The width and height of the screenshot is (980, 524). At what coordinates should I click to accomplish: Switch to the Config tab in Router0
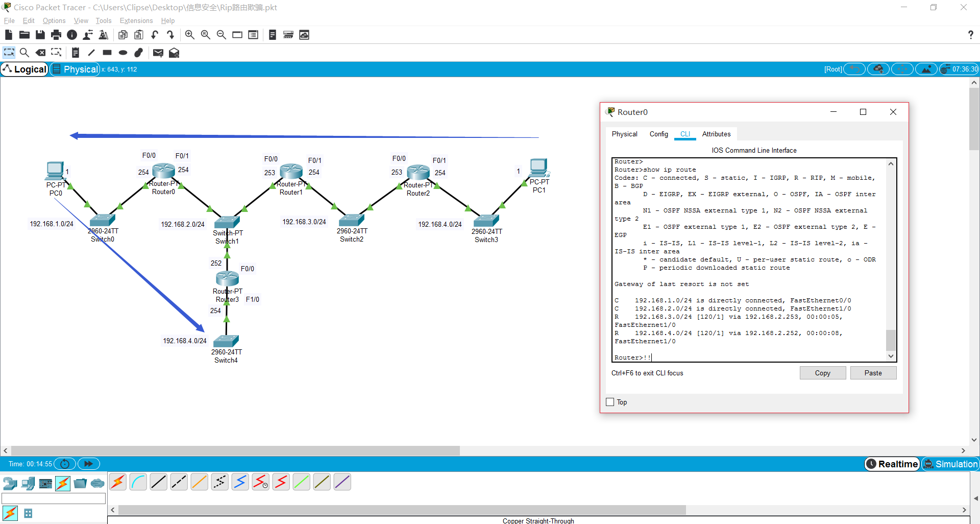click(658, 134)
